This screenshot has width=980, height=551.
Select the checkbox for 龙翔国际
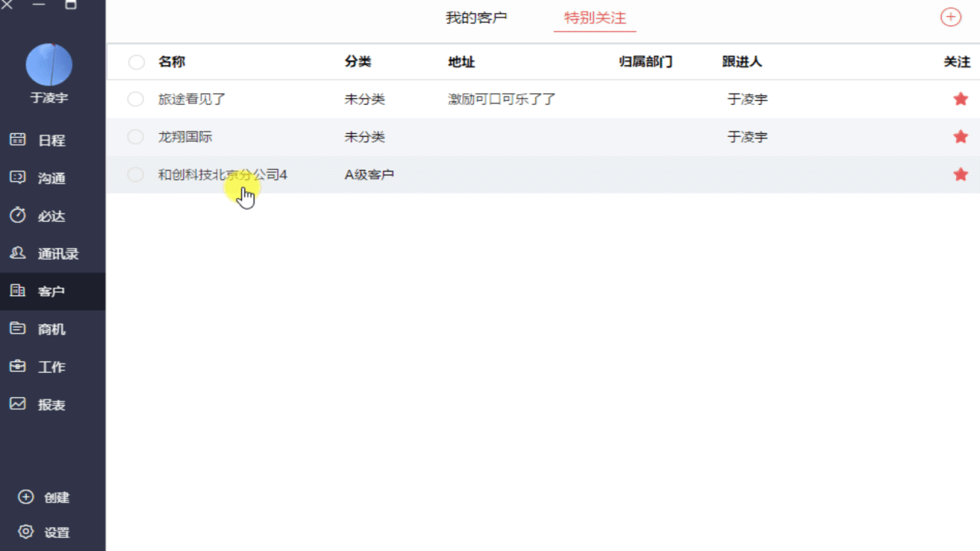[136, 137]
